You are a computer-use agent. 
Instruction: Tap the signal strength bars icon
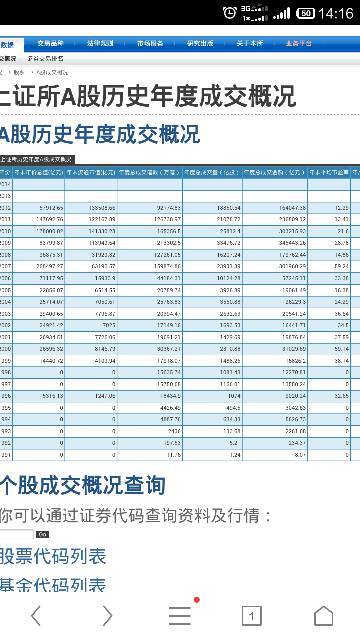(282, 13)
